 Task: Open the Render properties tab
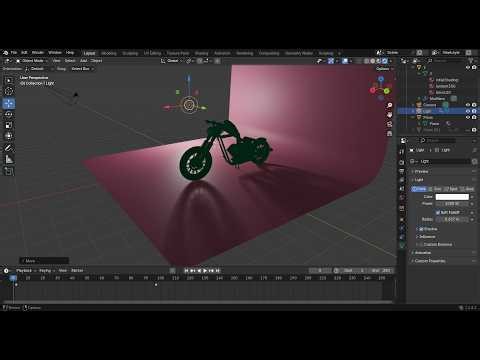tap(402, 162)
